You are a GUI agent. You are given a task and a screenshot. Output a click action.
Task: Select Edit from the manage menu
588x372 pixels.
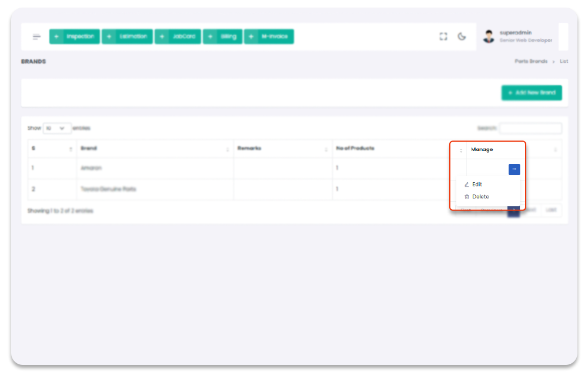[x=477, y=185]
